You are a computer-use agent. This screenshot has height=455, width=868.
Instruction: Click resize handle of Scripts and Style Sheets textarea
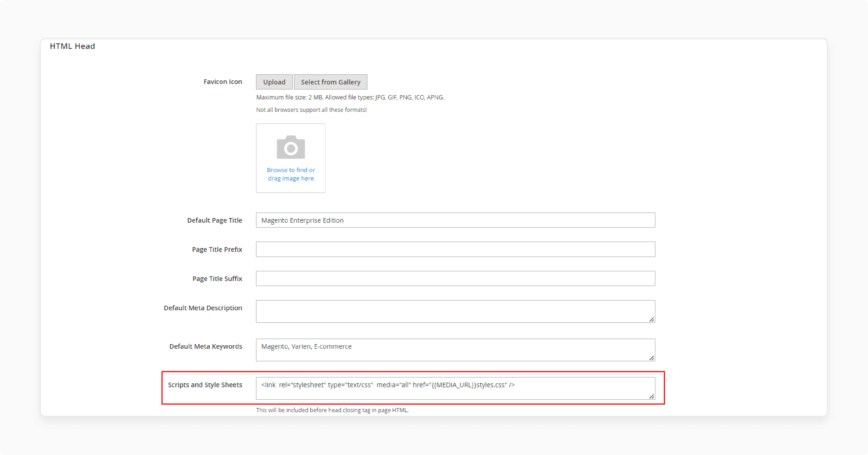pyautogui.click(x=652, y=396)
